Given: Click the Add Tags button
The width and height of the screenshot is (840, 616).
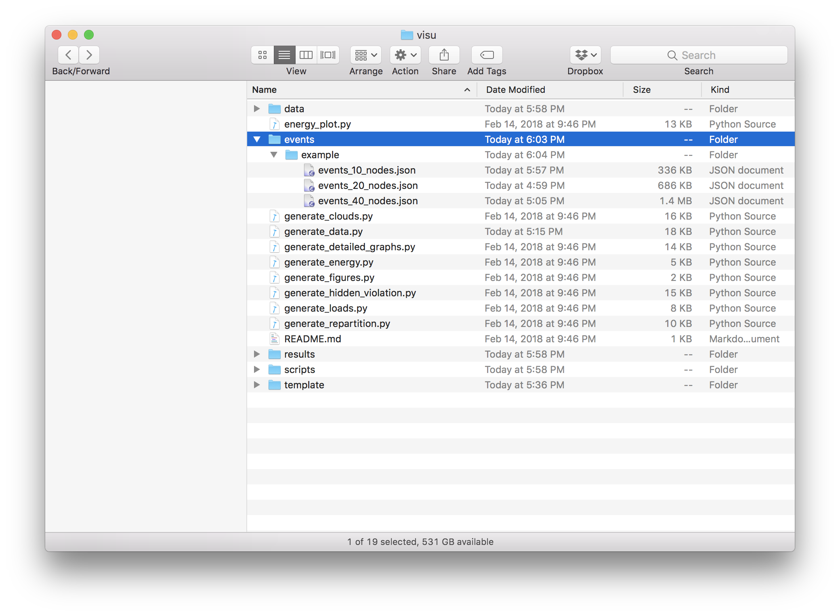Looking at the screenshot, I should [x=487, y=55].
